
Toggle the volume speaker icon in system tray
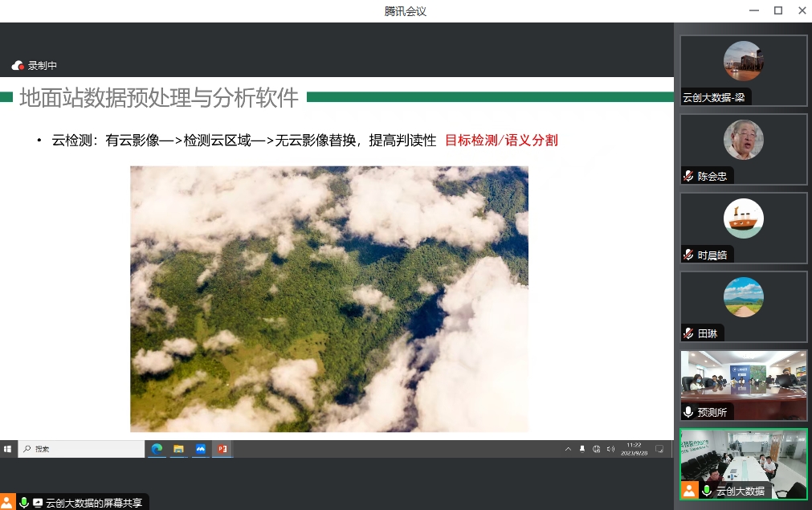(x=610, y=449)
